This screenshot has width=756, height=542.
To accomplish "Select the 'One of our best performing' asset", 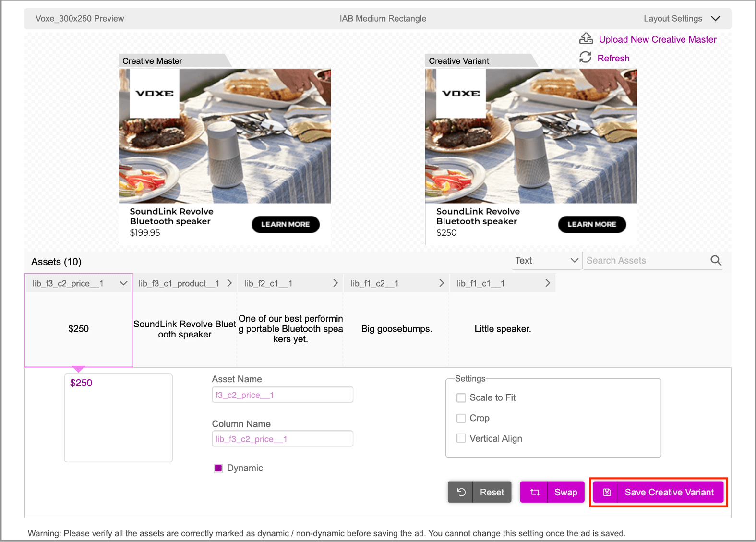I will coord(291,329).
